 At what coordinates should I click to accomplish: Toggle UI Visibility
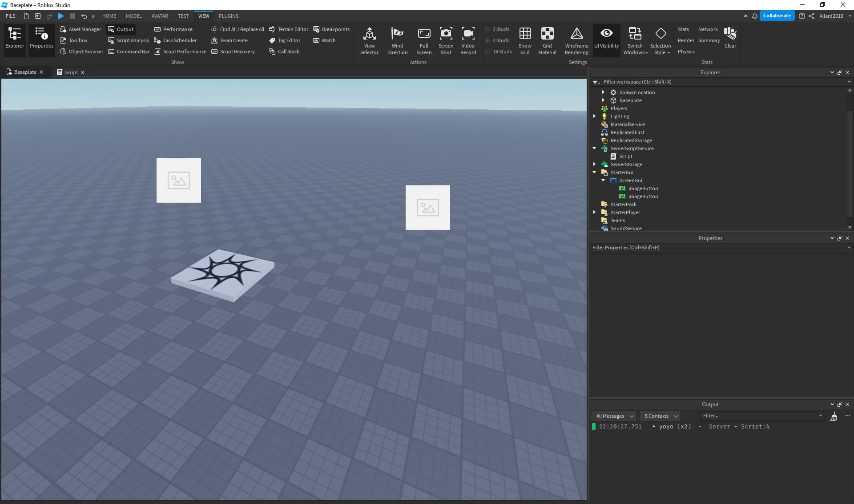tap(606, 40)
